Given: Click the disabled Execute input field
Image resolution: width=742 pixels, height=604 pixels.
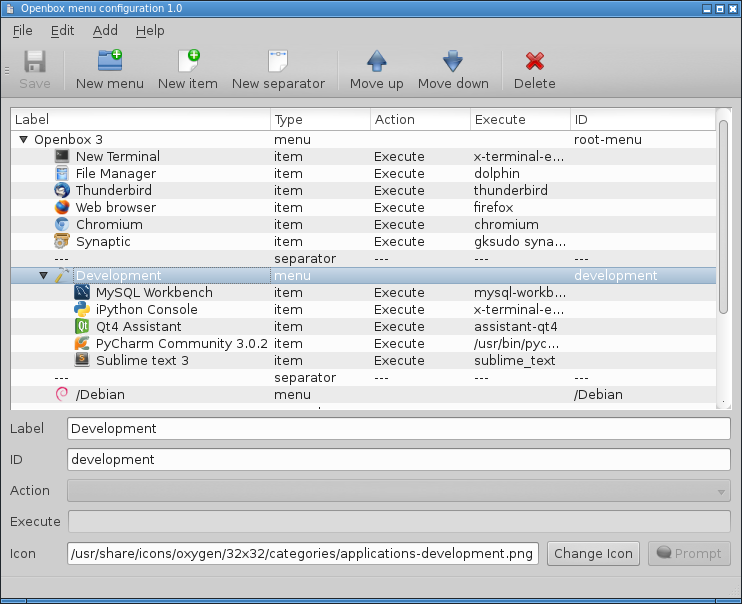Looking at the screenshot, I should click(x=399, y=522).
